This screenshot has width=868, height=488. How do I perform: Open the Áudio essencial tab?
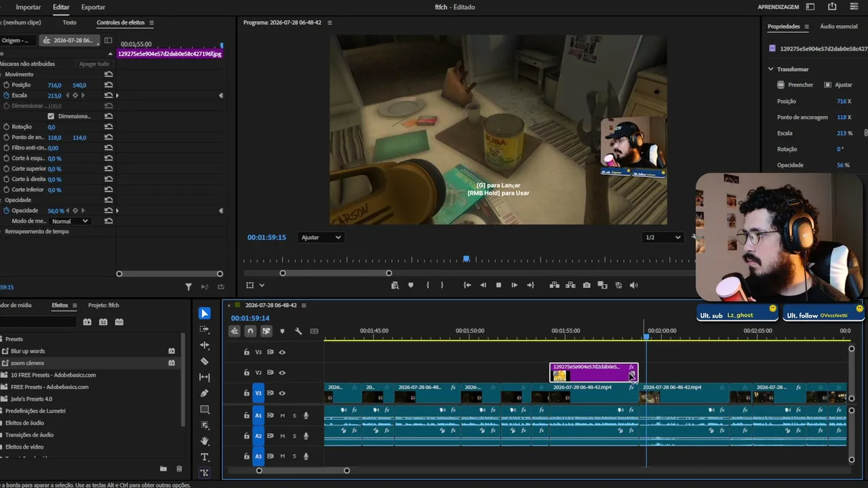[x=839, y=26]
